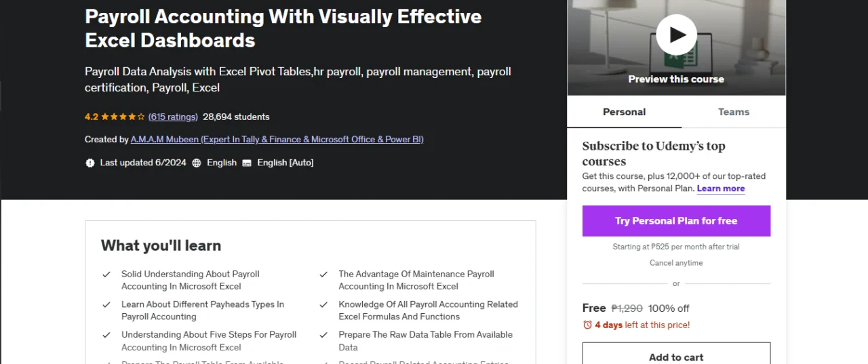
Task: Click checkmark beside Solid Understanding About Payroll
Action: coord(106,275)
